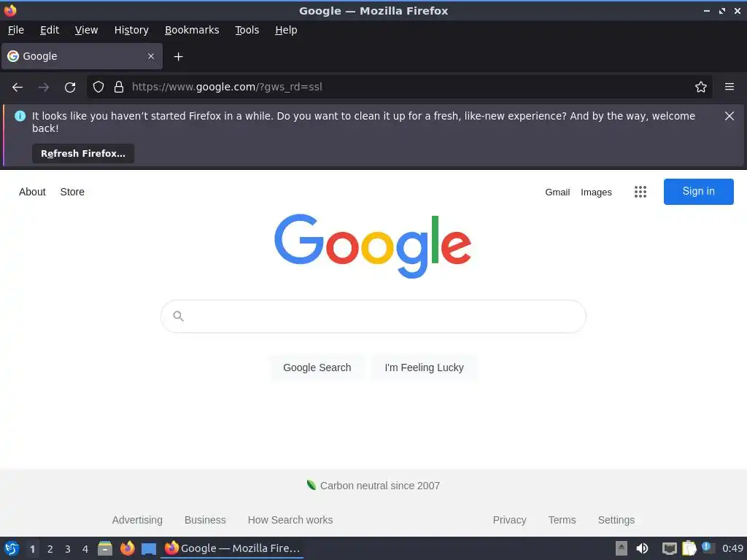
Task: Click the Google Search button
Action: (x=317, y=367)
